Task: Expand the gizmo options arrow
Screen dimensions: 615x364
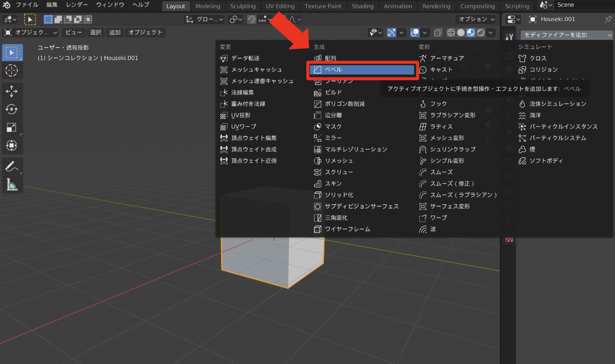Action: point(402,32)
